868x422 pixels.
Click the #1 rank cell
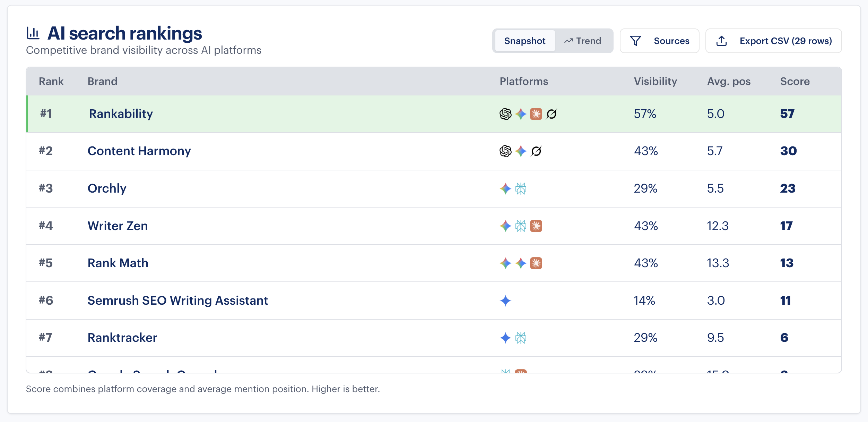tap(46, 114)
